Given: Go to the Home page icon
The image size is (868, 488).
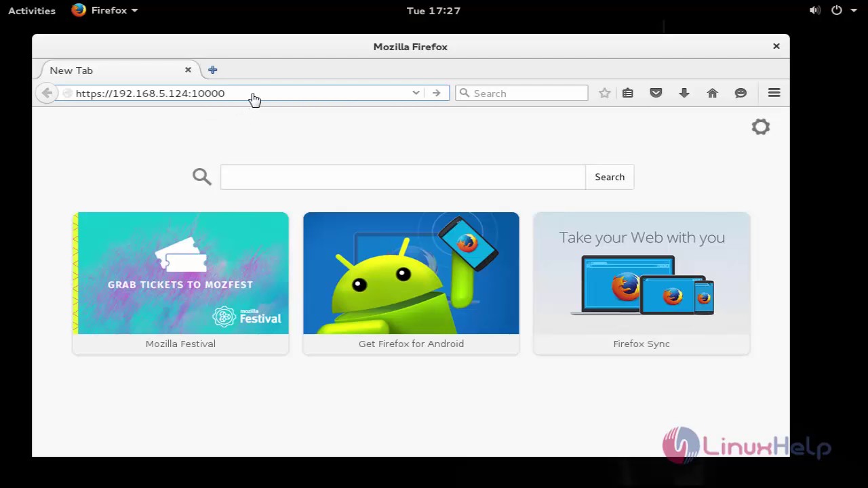Looking at the screenshot, I should click(712, 93).
